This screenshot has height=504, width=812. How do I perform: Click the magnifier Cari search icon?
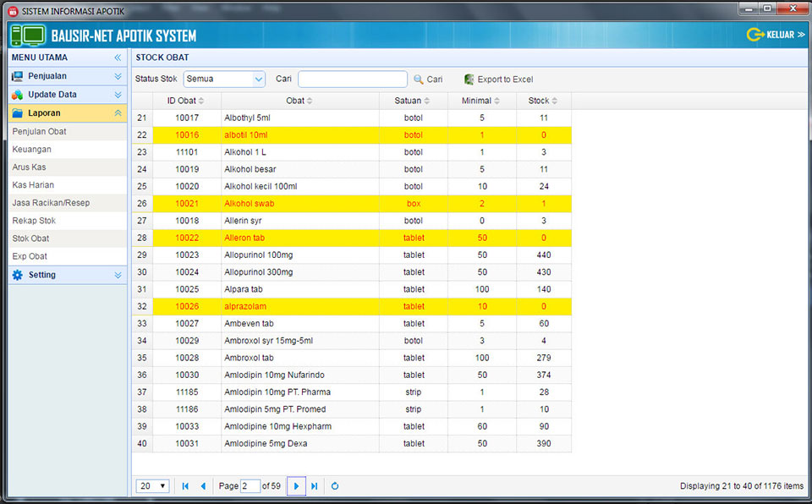[x=418, y=79]
